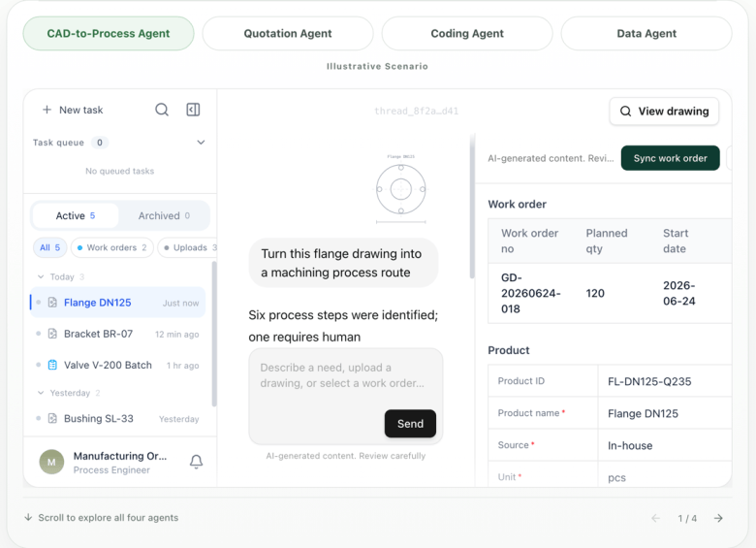Screen dimensions: 756x548
Task: Click the flange drawing thumbnail
Action: [x=400, y=189]
